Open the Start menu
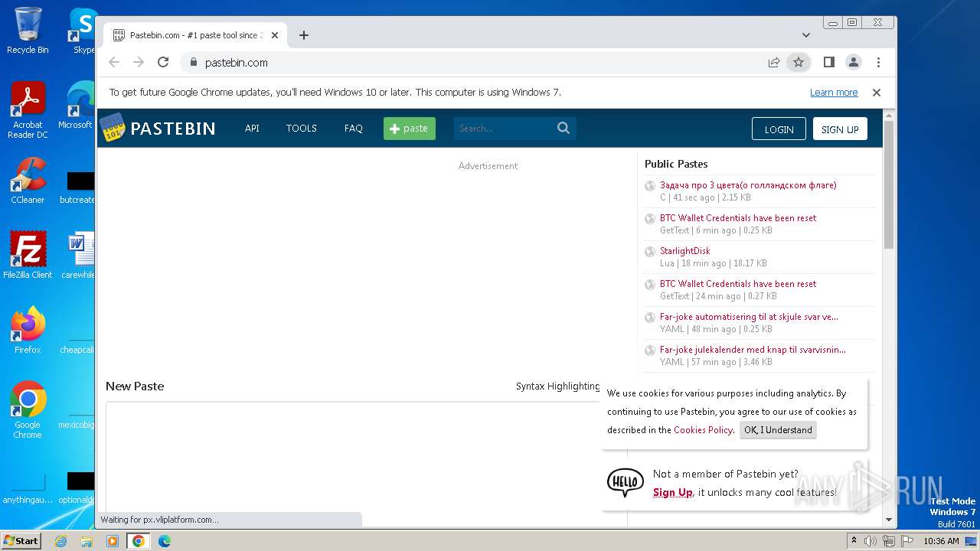 pyautogui.click(x=21, y=541)
